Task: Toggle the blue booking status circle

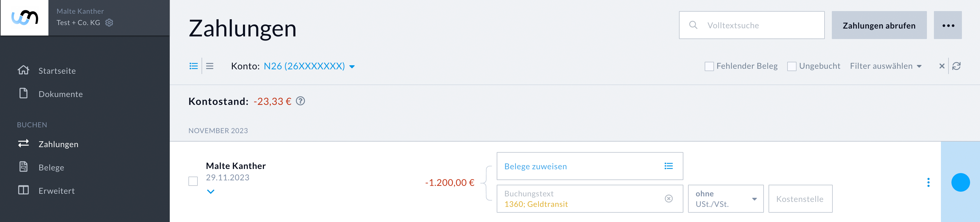Action: [961, 182]
